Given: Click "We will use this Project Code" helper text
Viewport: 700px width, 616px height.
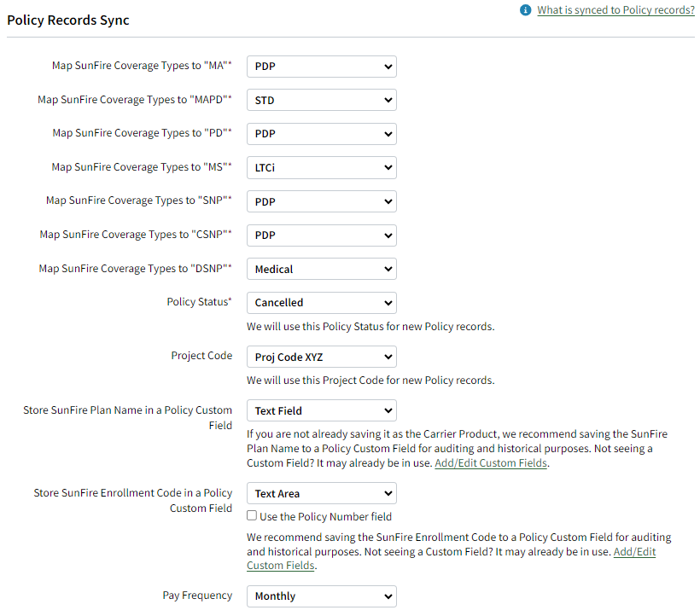Looking at the screenshot, I should pyautogui.click(x=370, y=381).
